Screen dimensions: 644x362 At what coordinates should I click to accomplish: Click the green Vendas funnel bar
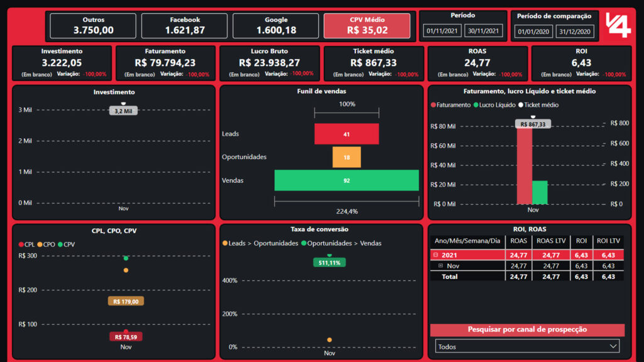pyautogui.click(x=347, y=180)
